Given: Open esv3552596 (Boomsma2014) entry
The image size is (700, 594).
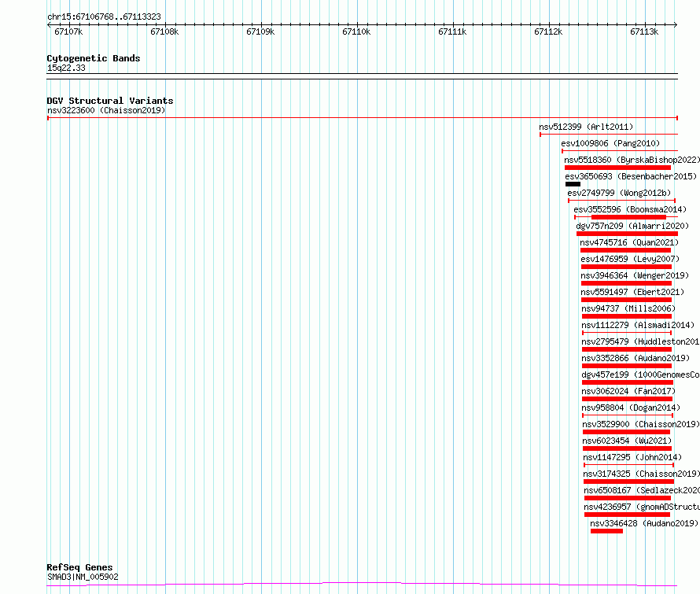Looking at the screenshot, I should tap(630, 209).
